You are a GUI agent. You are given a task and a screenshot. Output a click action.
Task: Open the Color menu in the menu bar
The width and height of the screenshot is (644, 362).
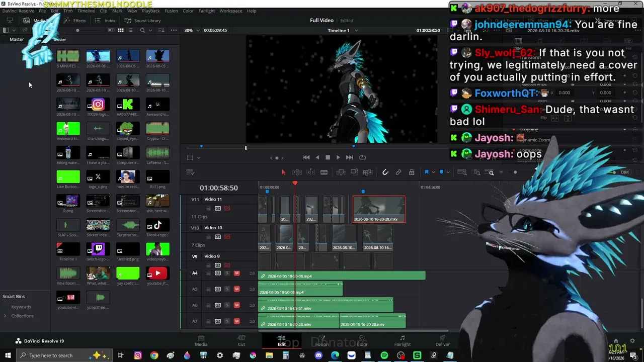coord(188,11)
